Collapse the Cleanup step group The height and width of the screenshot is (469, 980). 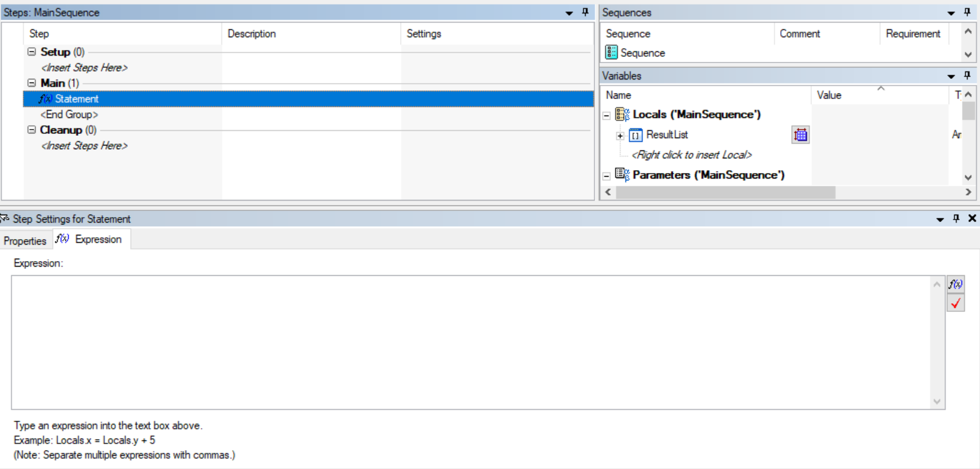[x=32, y=130]
